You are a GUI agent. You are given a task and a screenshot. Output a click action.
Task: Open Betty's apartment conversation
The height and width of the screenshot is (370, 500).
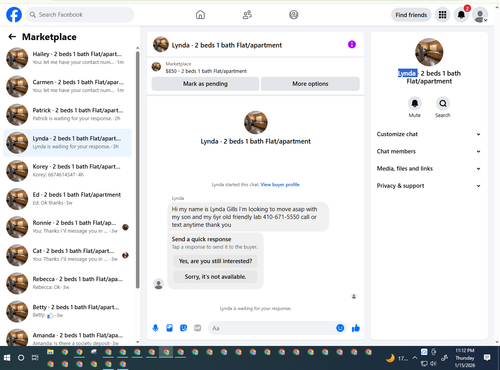point(67,311)
